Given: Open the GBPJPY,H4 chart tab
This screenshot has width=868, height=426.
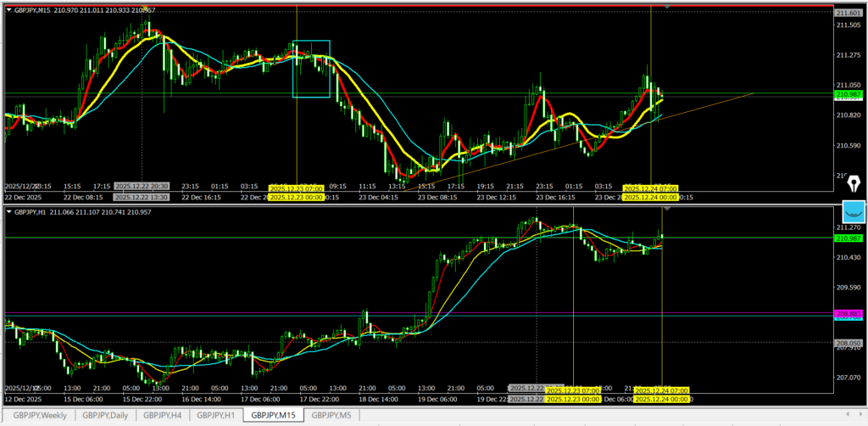Looking at the screenshot, I should point(162,415).
